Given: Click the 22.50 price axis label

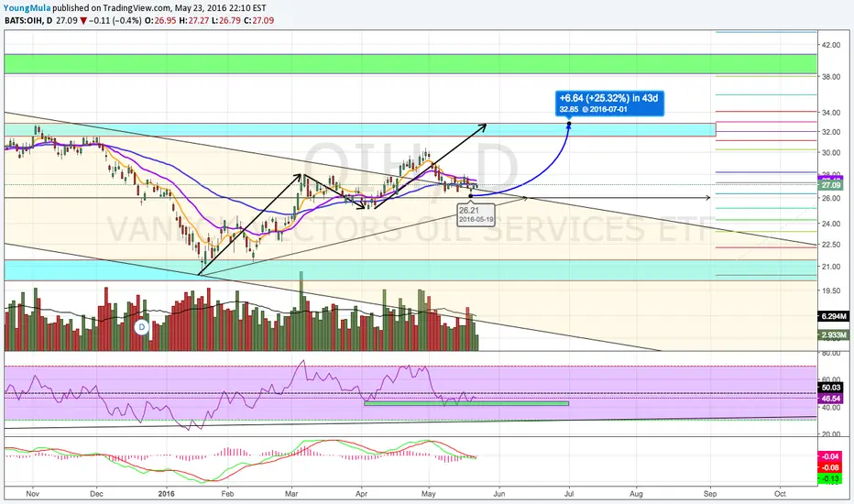Looking at the screenshot, I should pyautogui.click(x=831, y=244).
